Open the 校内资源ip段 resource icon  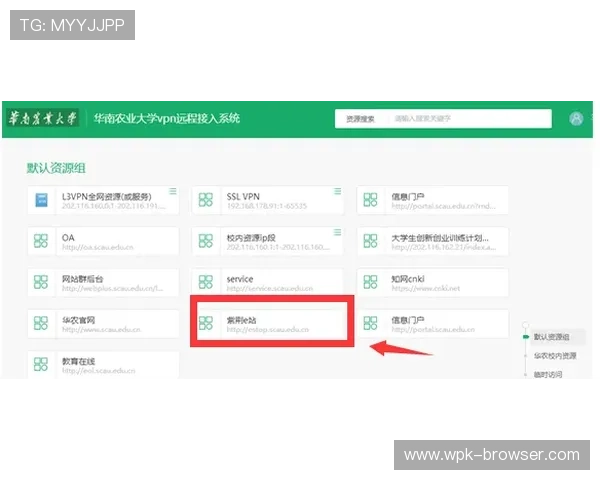coord(205,241)
